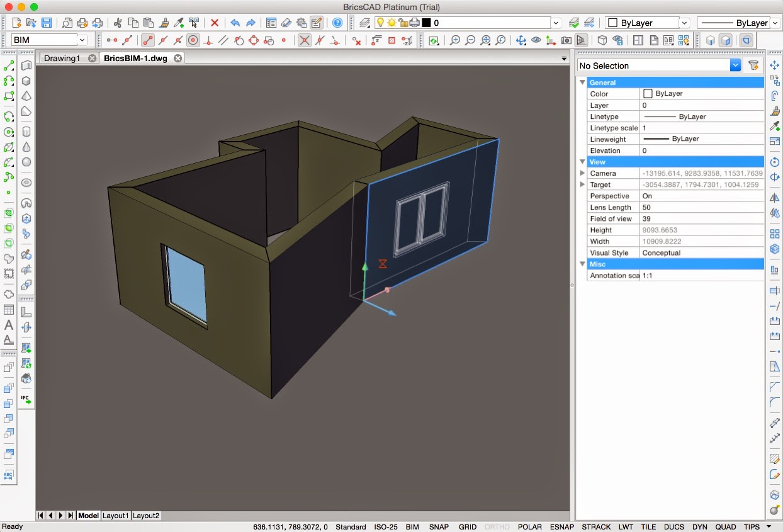Click the Layers panel icon
The image size is (783, 532).
point(365,23)
